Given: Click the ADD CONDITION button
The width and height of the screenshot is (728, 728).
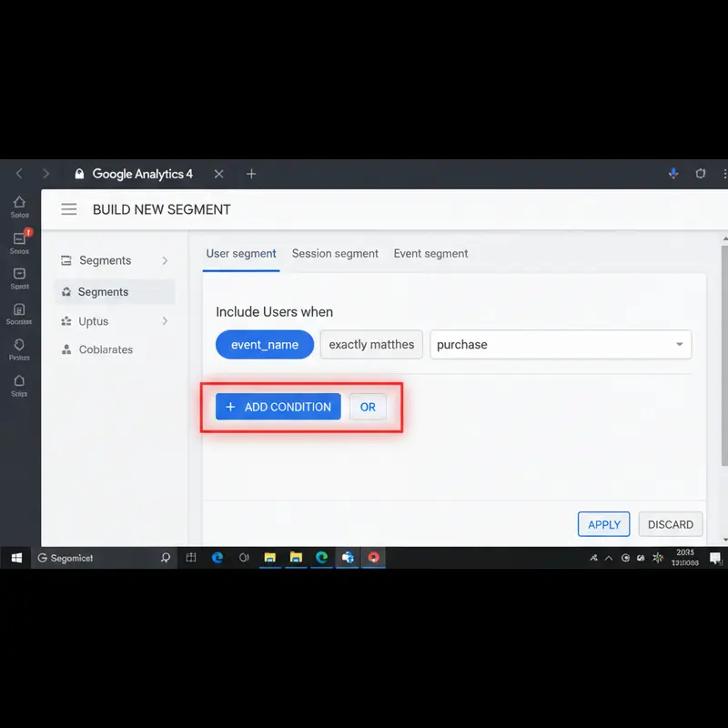Looking at the screenshot, I should tap(278, 407).
